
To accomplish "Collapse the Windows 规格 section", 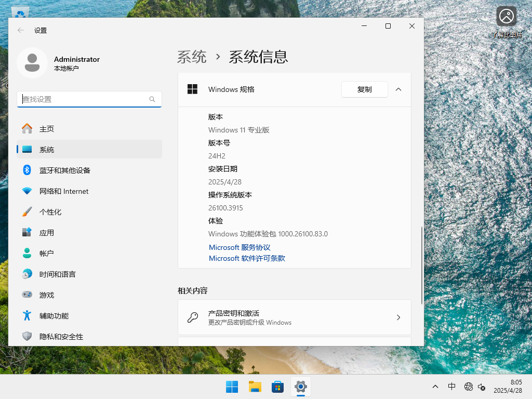I will [398, 89].
